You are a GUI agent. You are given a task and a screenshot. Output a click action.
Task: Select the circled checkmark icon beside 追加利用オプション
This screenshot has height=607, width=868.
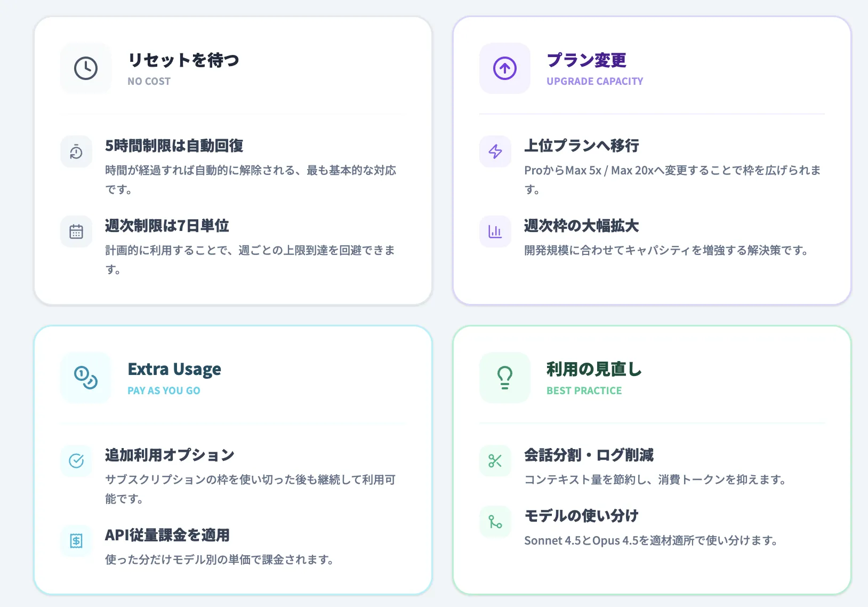76,460
